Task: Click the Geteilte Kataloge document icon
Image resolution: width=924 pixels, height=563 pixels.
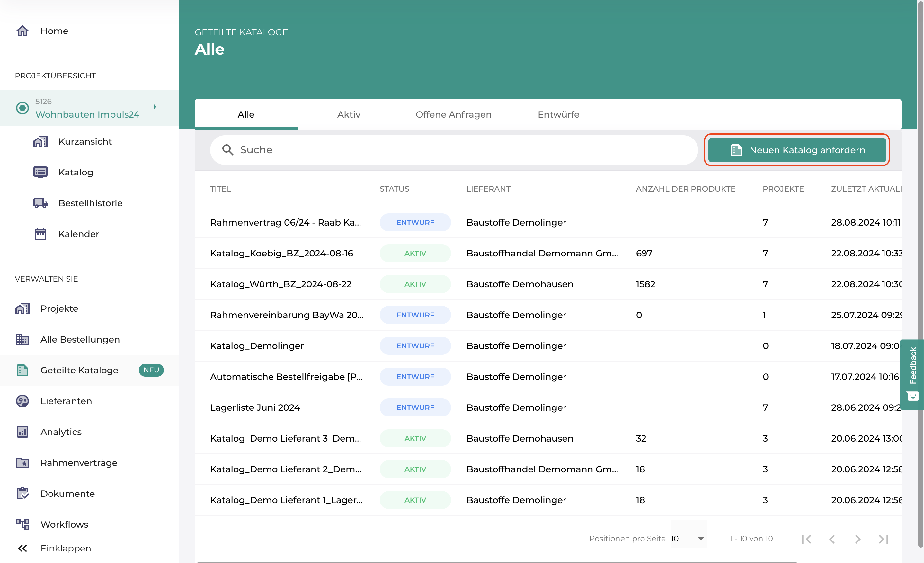Action: click(x=22, y=370)
